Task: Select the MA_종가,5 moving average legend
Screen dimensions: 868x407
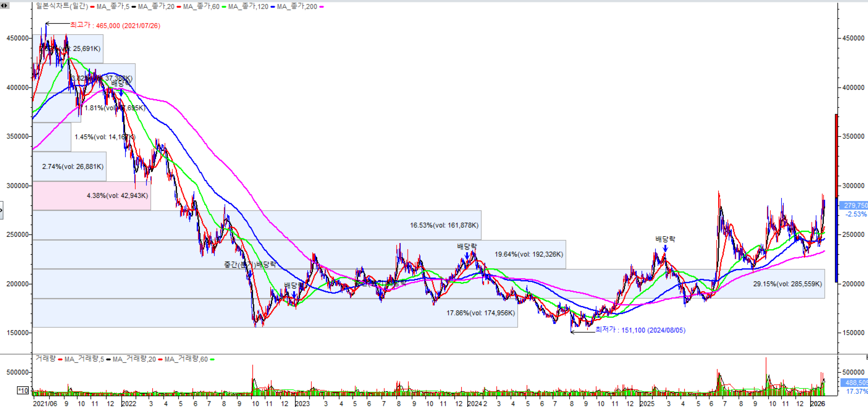Action: point(113,6)
